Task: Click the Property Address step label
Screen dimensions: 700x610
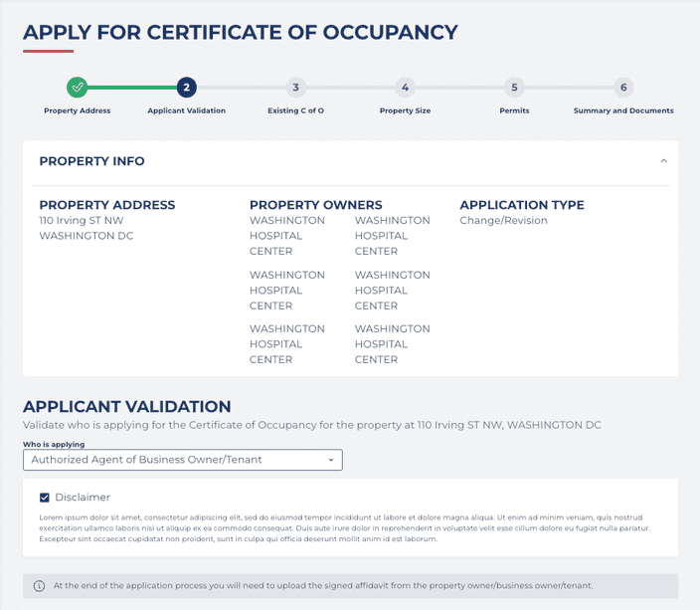Action: pyautogui.click(x=78, y=110)
